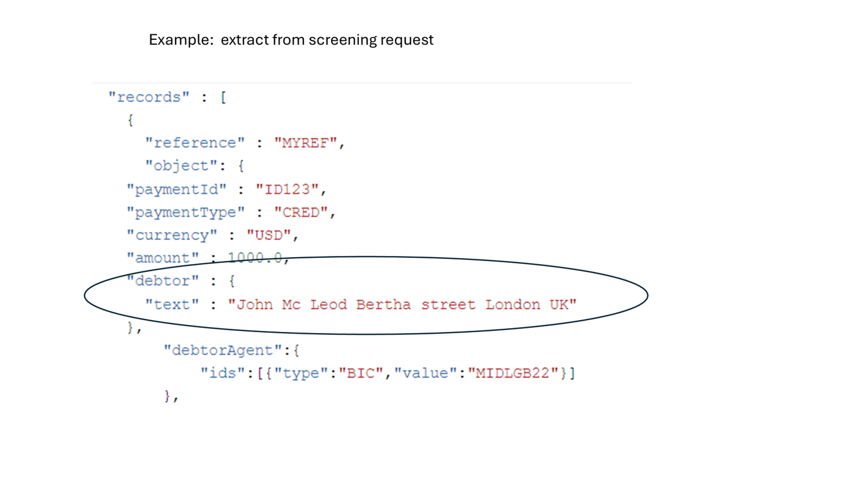868x488 pixels.
Task: Select the "MYREF" value
Action: point(305,143)
